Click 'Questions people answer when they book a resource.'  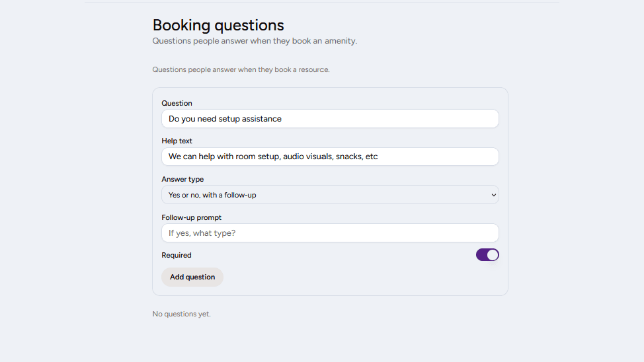tap(241, 70)
